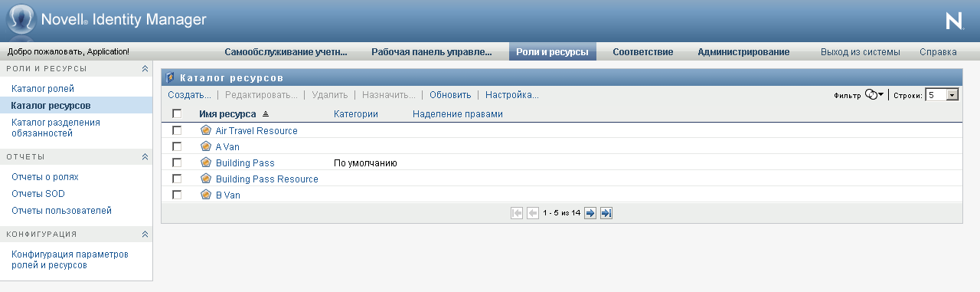Collapse the КОНФИГУРАЦИЯ sidebar section
This screenshot has width=980, height=292.
click(145, 235)
